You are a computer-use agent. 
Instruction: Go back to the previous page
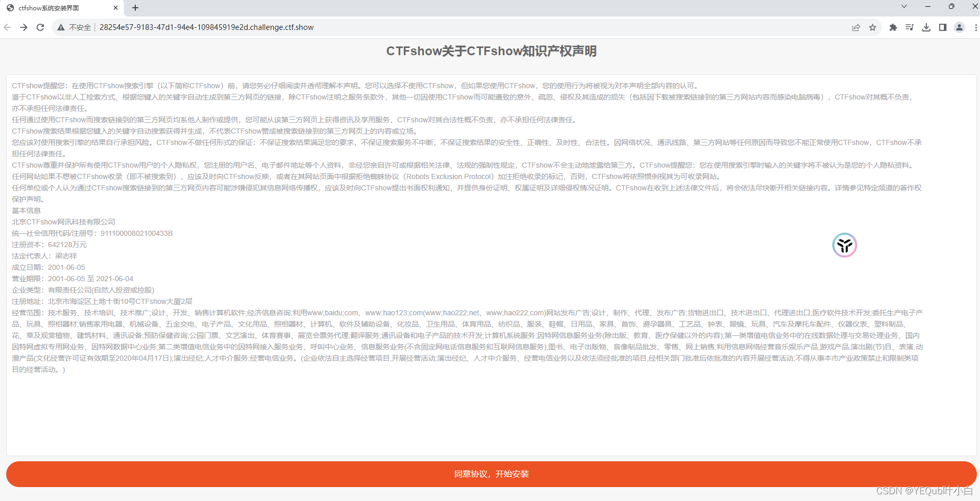click(7, 27)
